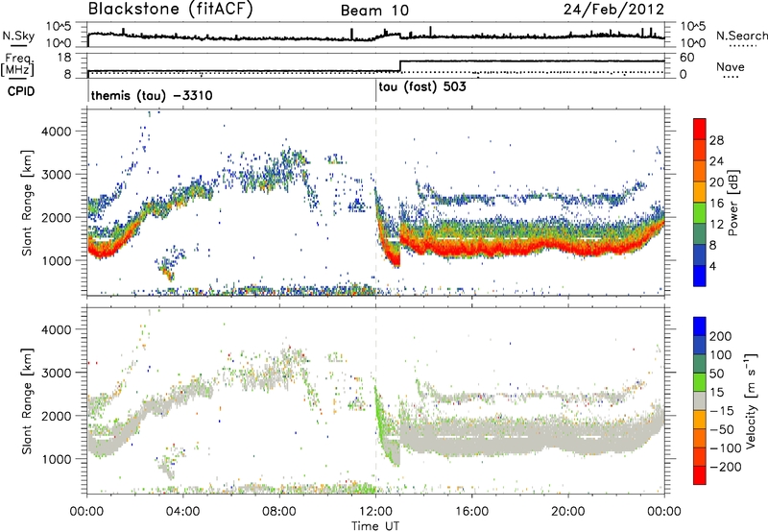Screen dimensions: 768x532
Task: Pick the gray segment of Velocity colorbar
Action: point(699,397)
